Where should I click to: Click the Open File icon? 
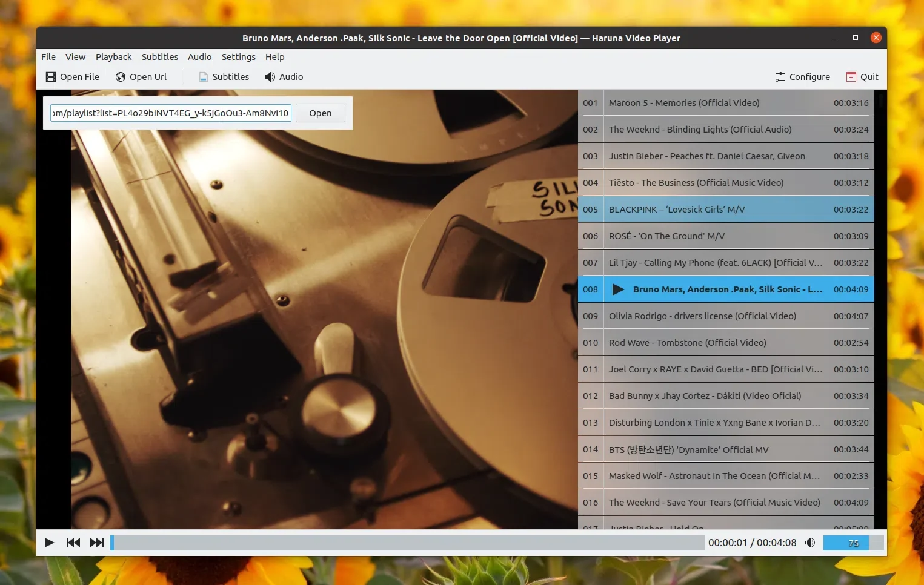point(51,77)
